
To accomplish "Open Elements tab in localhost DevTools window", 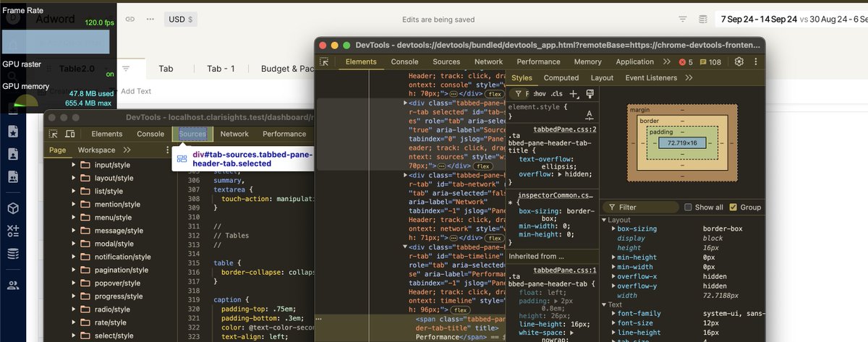I will 107,134.
